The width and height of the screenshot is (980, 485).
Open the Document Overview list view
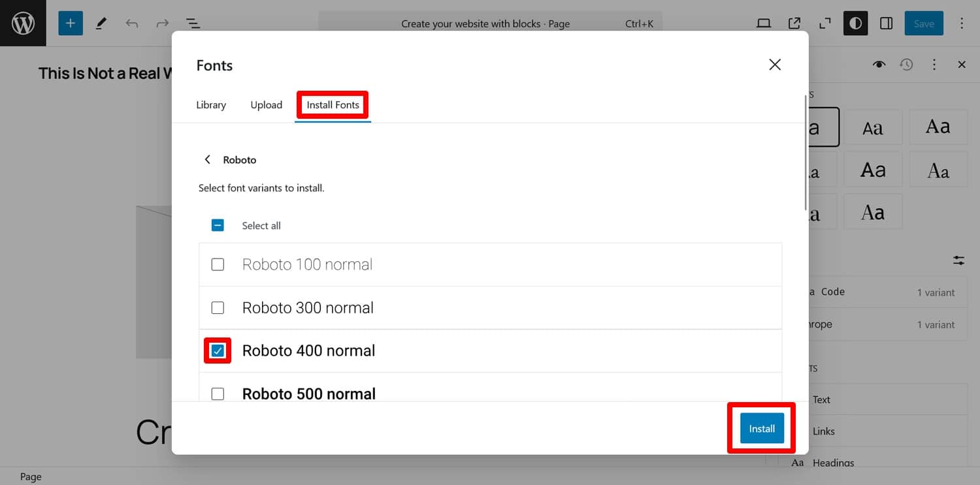193,23
